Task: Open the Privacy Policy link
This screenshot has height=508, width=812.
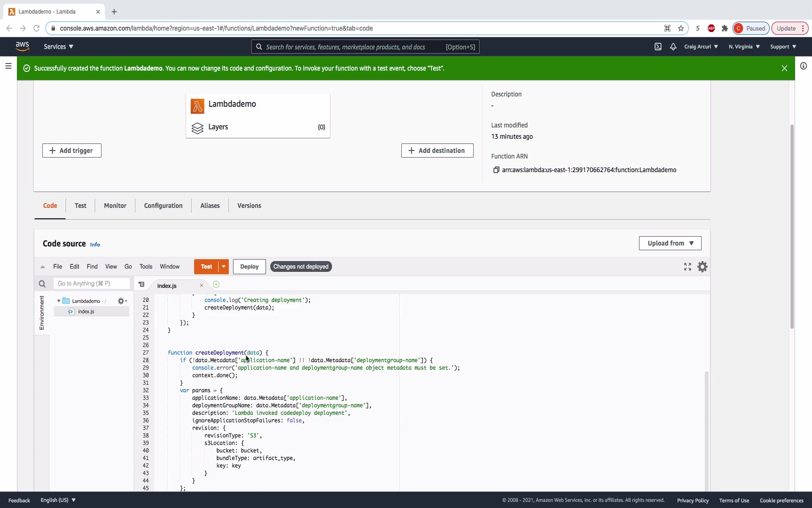Action: point(693,500)
